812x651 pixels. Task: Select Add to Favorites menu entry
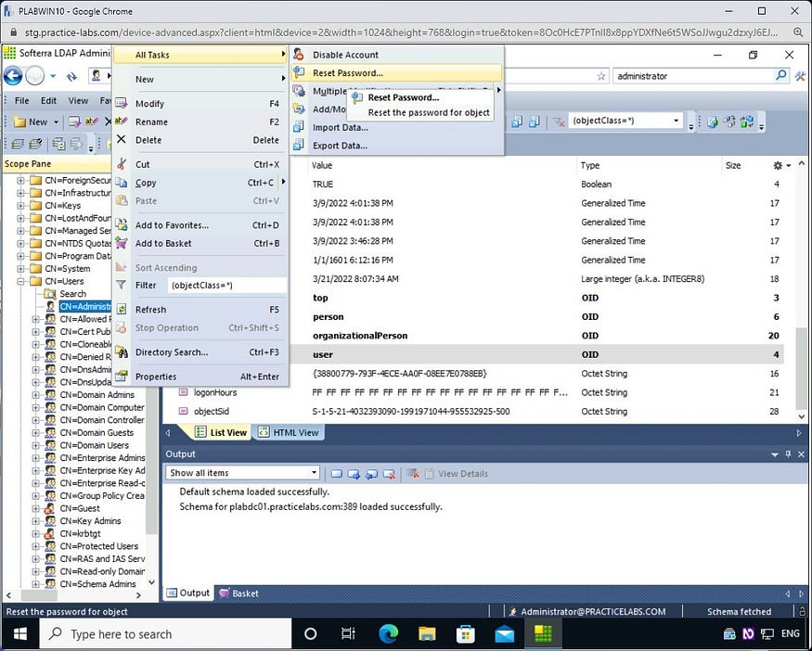coord(200,225)
